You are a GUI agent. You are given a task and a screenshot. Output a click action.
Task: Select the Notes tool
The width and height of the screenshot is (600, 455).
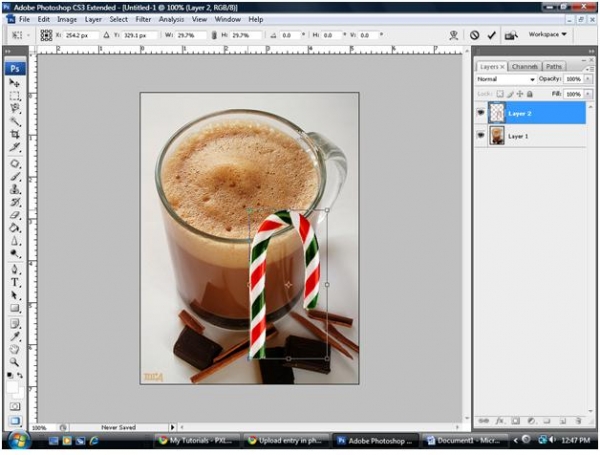click(15, 324)
